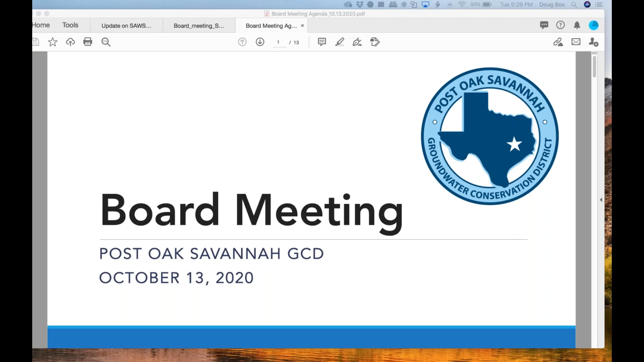The image size is (644, 362).
Task: Share the file with other people
Action: point(594,42)
